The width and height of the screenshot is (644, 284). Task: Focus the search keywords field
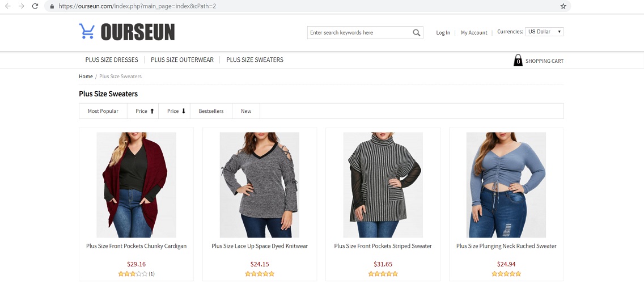point(359,33)
